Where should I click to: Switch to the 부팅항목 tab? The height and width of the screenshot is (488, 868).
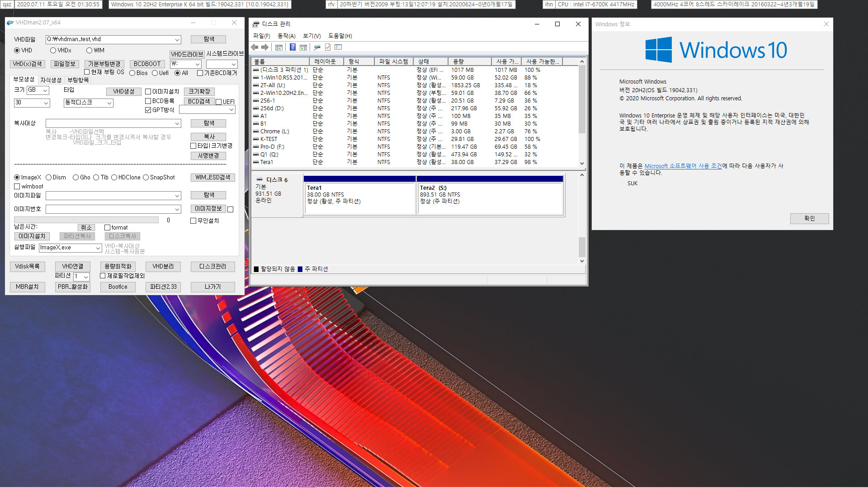coord(78,80)
